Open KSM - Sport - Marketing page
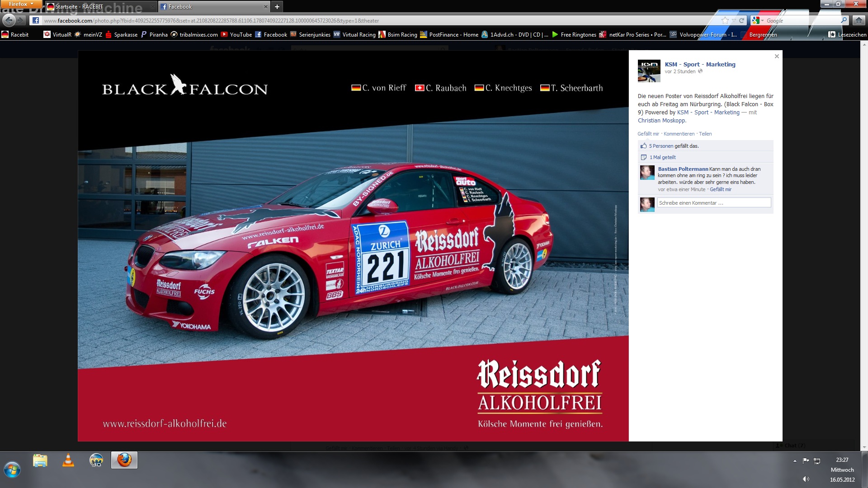The image size is (868, 488). (700, 64)
